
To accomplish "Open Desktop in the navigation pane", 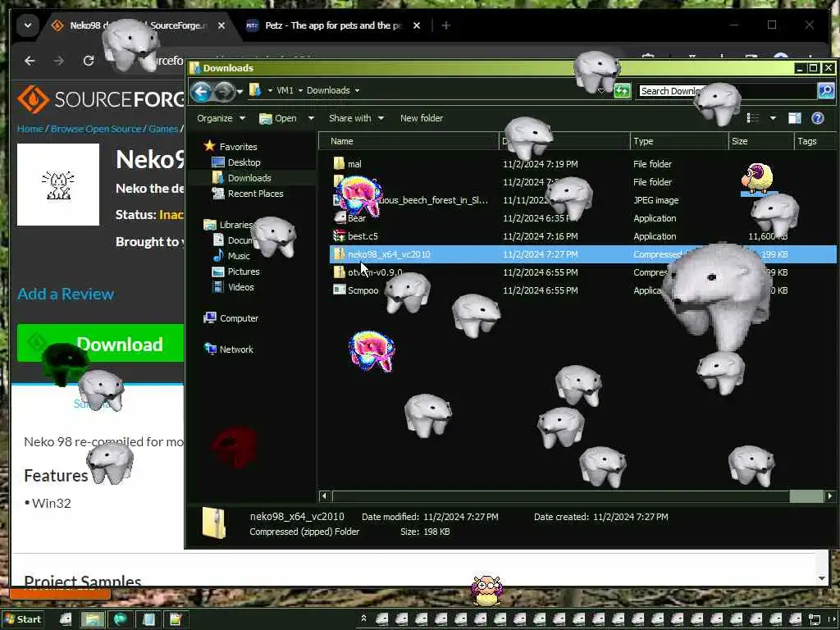I will tap(236, 162).
